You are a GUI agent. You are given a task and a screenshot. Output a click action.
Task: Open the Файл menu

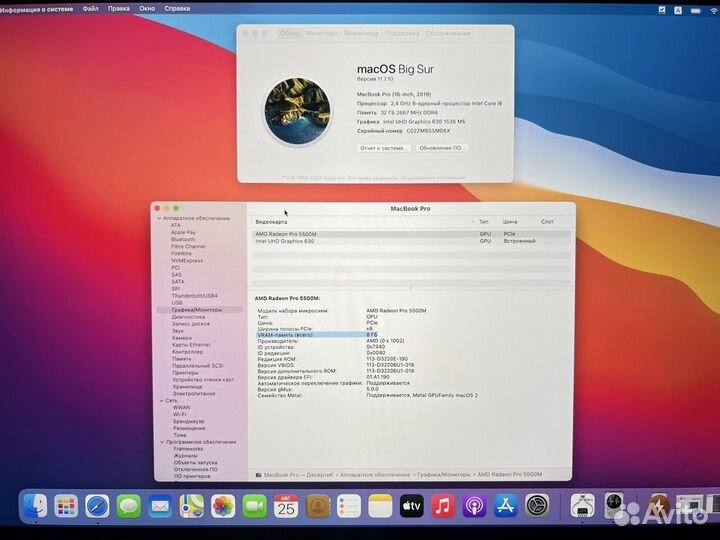pos(90,9)
